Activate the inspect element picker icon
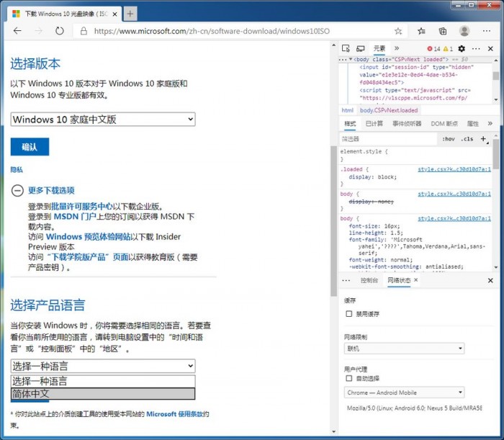504x440 pixels. coord(346,49)
